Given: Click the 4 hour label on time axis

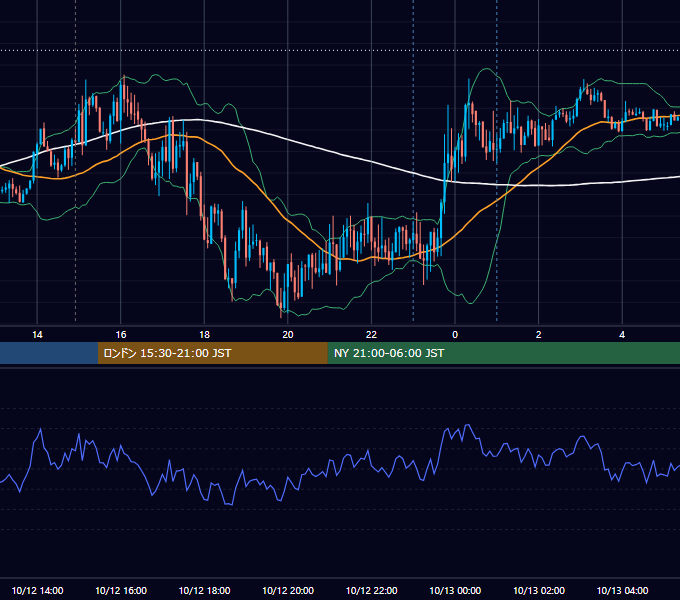Looking at the screenshot, I should click(622, 335).
